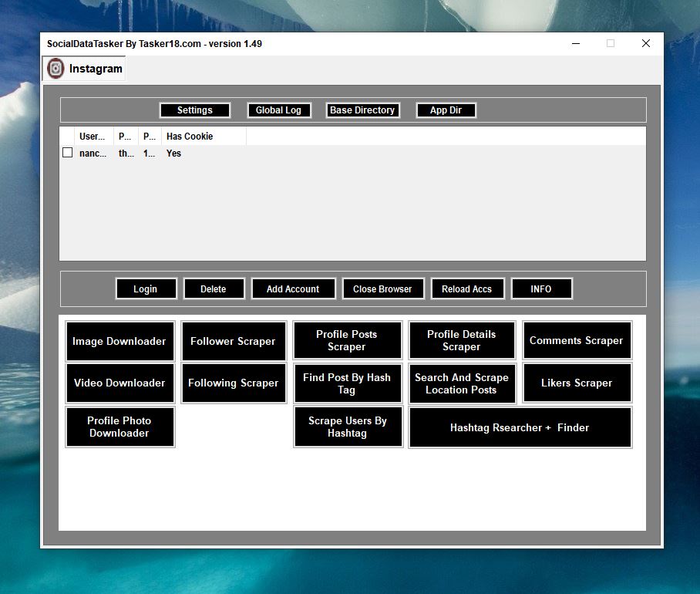Click the 'Yes' cookie cell

[x=173, y=154]
